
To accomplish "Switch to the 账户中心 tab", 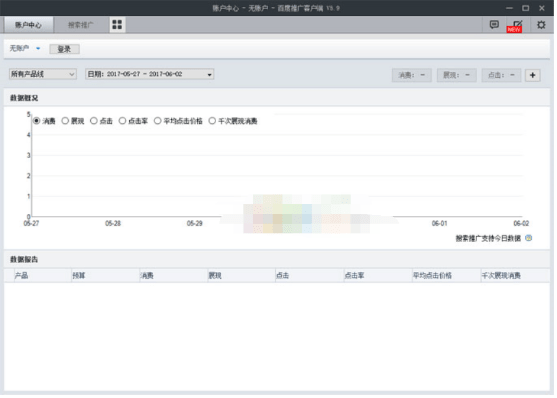I will 28,25.
